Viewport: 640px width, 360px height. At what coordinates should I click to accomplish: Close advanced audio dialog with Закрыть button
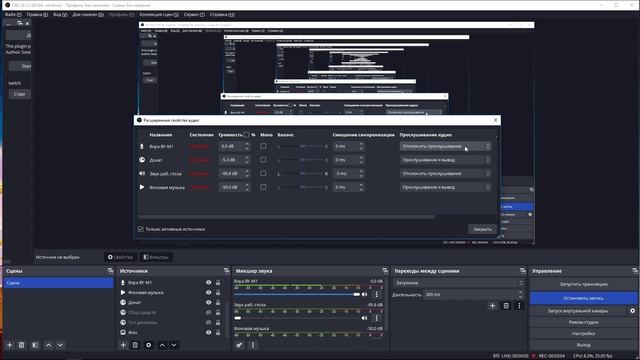(x=482, y=229)
